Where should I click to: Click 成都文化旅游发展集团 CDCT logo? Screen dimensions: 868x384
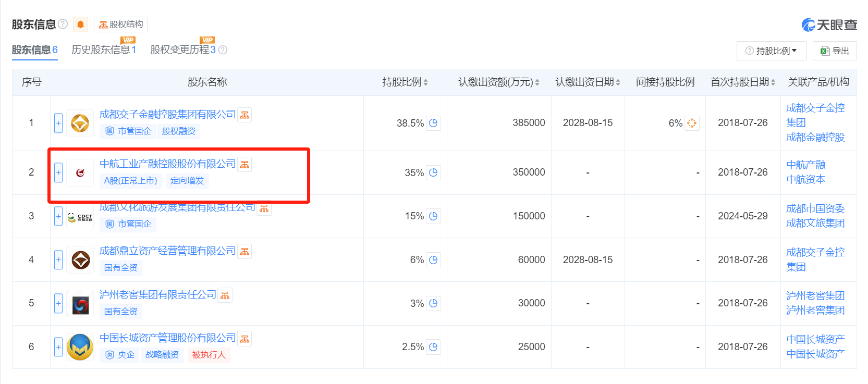tap(80, 216)
